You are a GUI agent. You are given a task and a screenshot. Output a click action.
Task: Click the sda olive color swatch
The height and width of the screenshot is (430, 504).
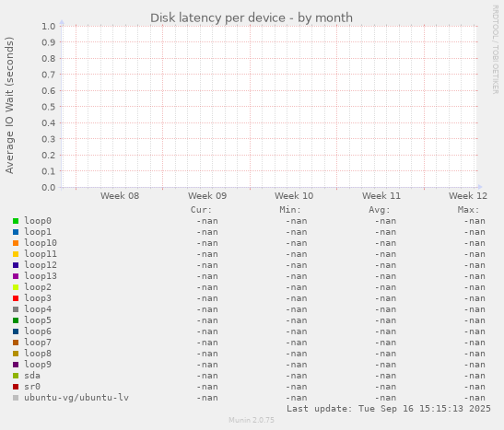click(x=16, y=376)
